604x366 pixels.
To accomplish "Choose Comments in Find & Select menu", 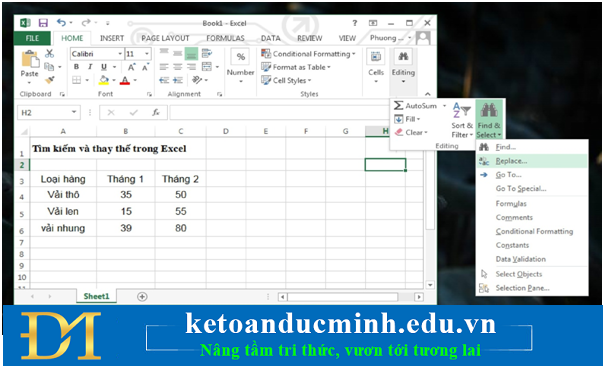I will pyautogui.click(x=532, y=217).
